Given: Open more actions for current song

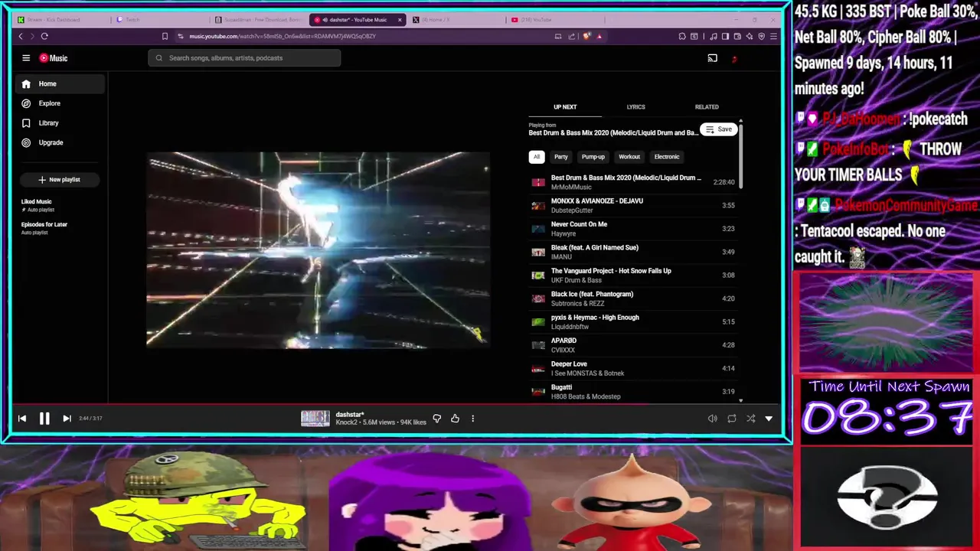Looking at the screenshot, I should (472, 419).
